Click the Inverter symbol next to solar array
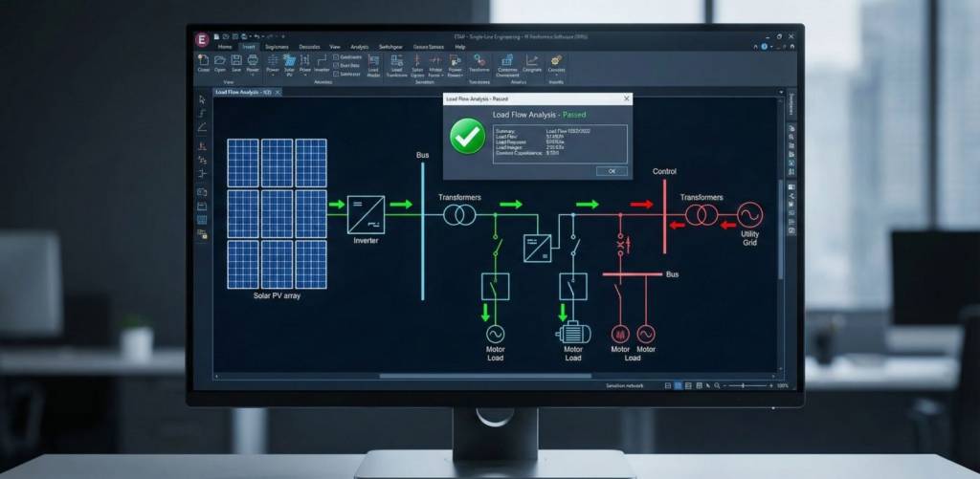 click(366, 215)
